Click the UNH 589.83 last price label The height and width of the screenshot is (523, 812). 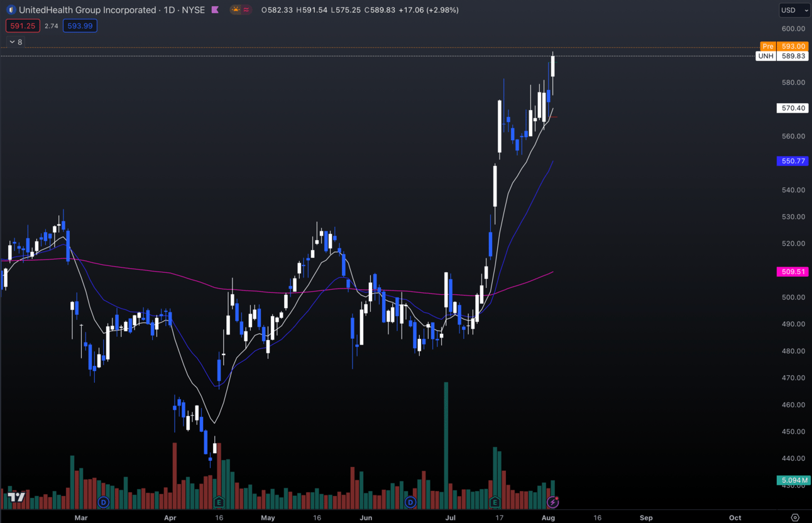(782, 56)
